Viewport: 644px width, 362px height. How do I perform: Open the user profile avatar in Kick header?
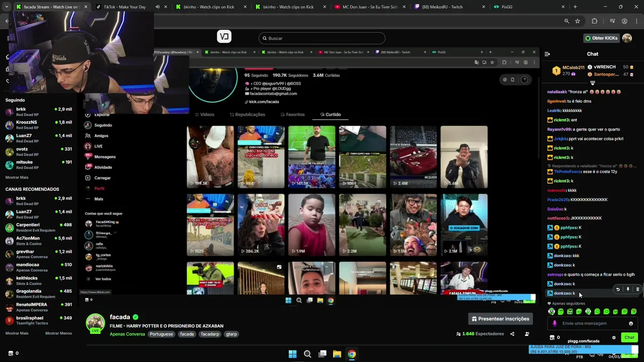click(627, 38)
